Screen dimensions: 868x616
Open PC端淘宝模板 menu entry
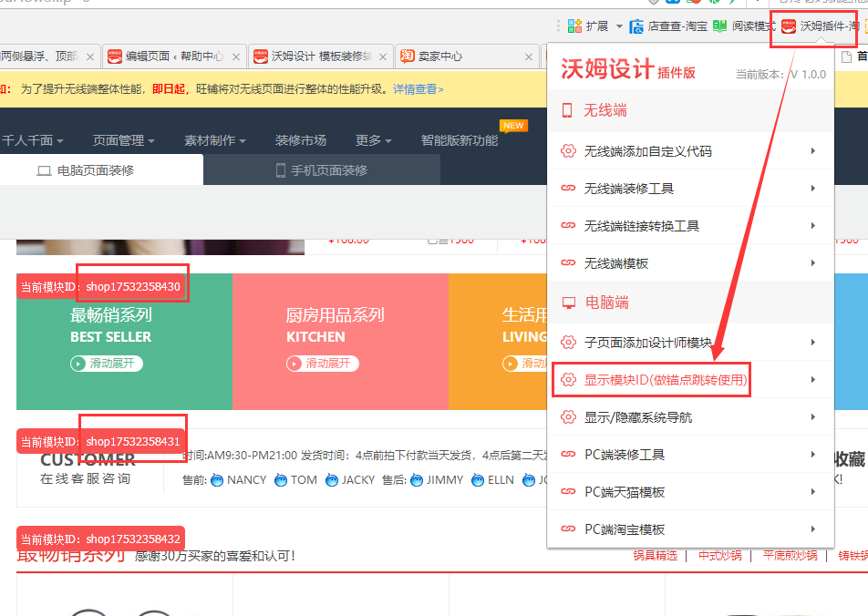(x=690, y=529)
